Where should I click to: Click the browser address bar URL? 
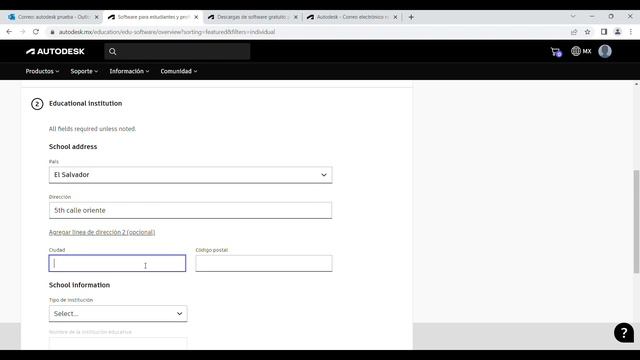pos(167,32)
